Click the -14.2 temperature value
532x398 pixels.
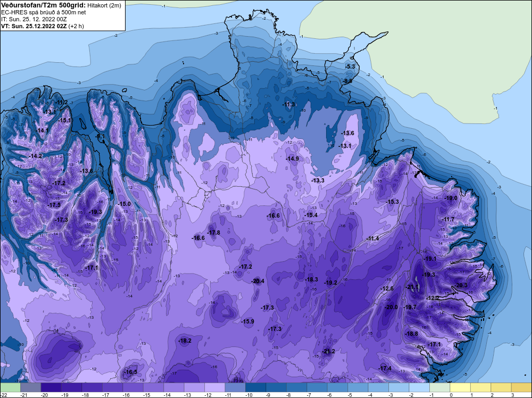point(36,156)
